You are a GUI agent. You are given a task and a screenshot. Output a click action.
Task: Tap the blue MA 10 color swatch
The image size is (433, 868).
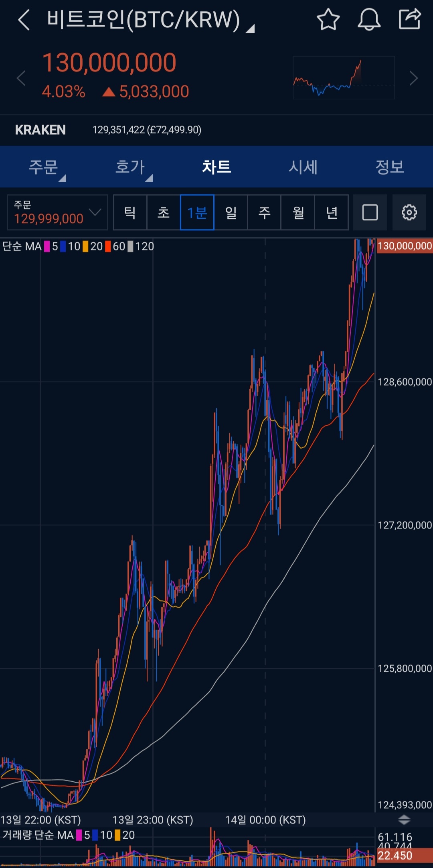[63, 246]
